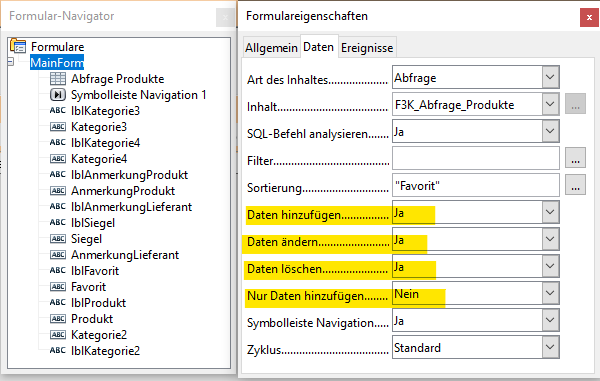Click the lblFavorit label icon
Viewport: 600px width, 381px height.
(58, 270)
